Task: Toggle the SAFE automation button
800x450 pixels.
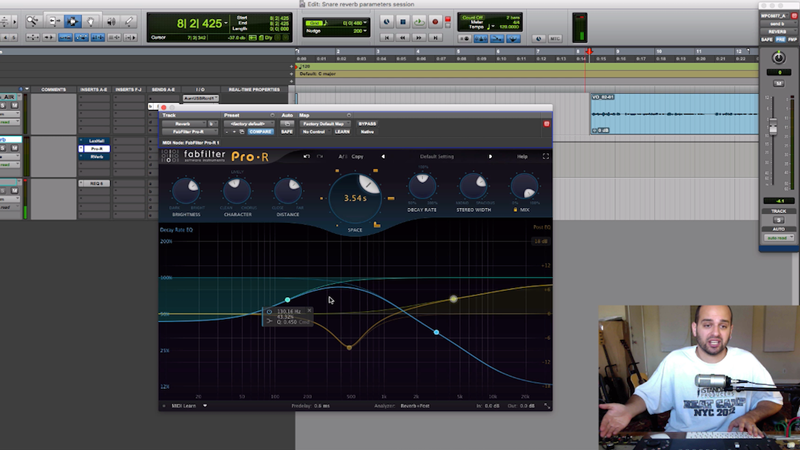Action: [x=287, y=132]
